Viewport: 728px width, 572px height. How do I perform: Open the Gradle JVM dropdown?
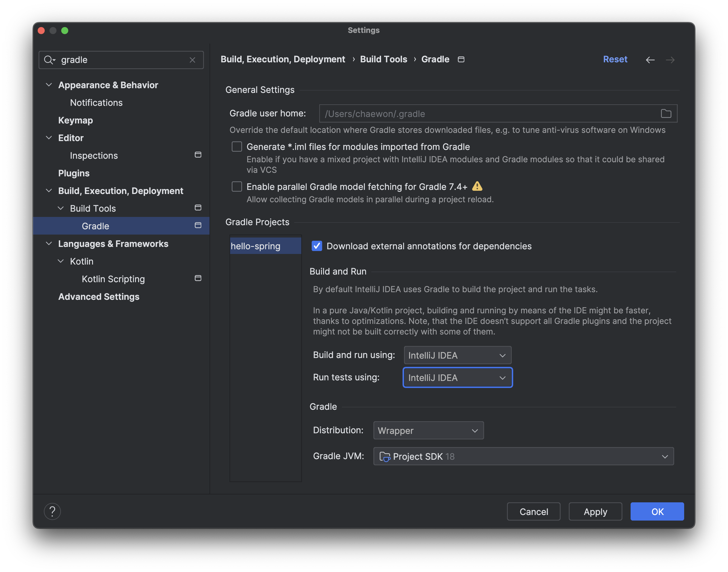(x=523, y=456)
